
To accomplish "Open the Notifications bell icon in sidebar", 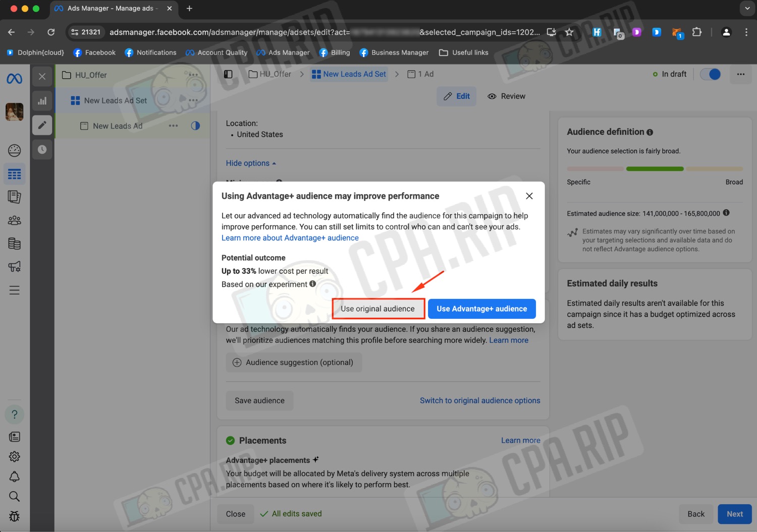I will coord(14,477).
